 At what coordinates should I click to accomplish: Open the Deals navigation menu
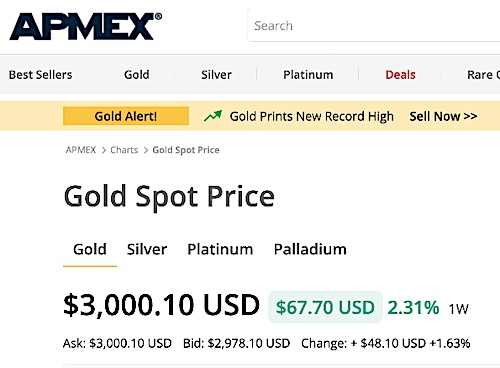click(x=400, y=75)
